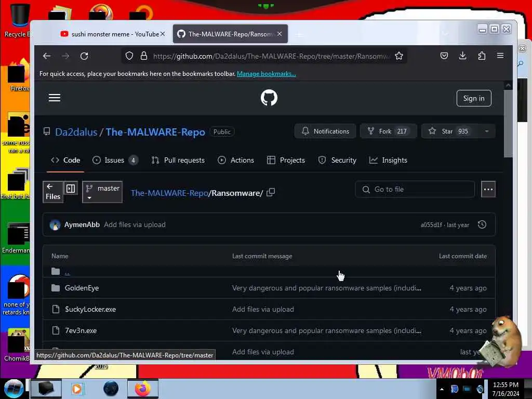Screen dimensions: 532x399
Task: Open the a055d1f commit hash link
Action: point(431,225)
